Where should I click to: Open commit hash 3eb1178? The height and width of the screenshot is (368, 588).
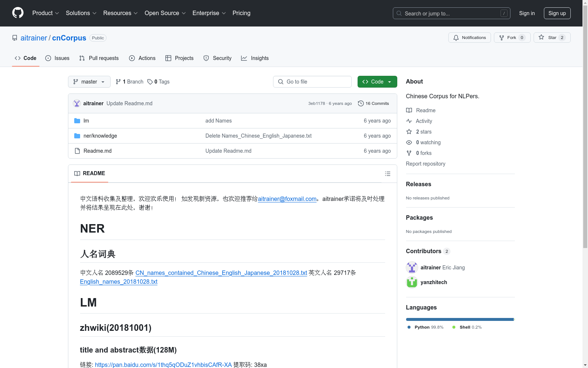pyautogui.click(x=317, y=103)
